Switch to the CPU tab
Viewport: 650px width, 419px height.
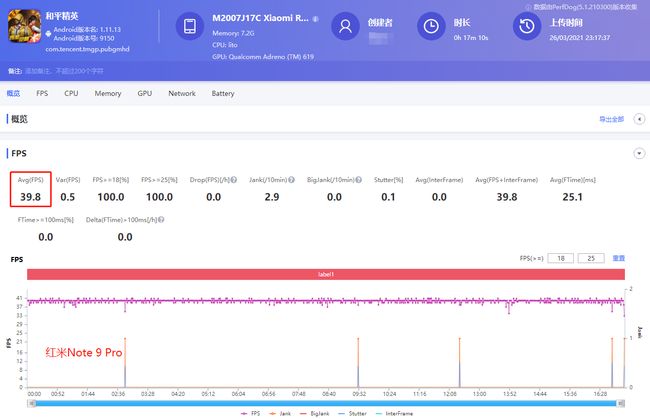(x=71, y=93)
